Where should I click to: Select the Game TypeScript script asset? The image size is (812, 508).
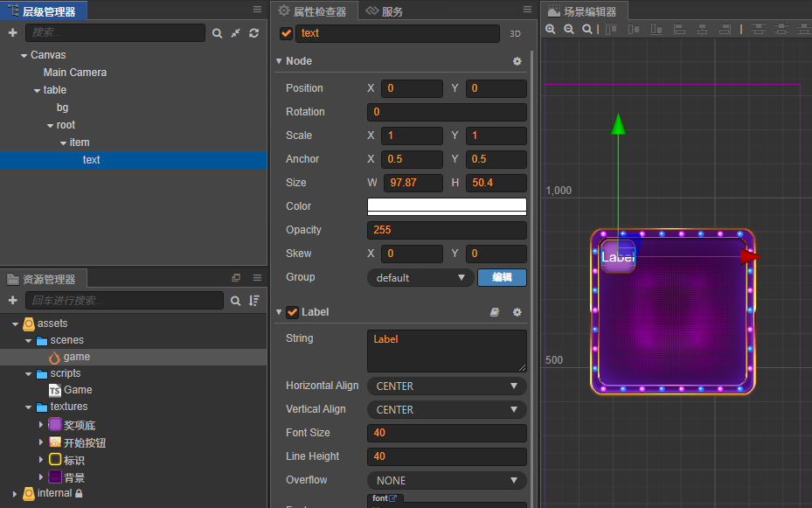(x=78, y=390)
